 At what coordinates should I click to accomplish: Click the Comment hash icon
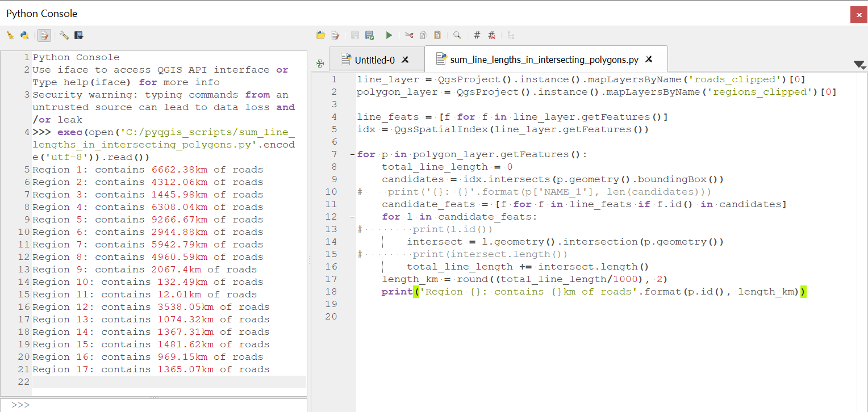click(x=477, y=35)
